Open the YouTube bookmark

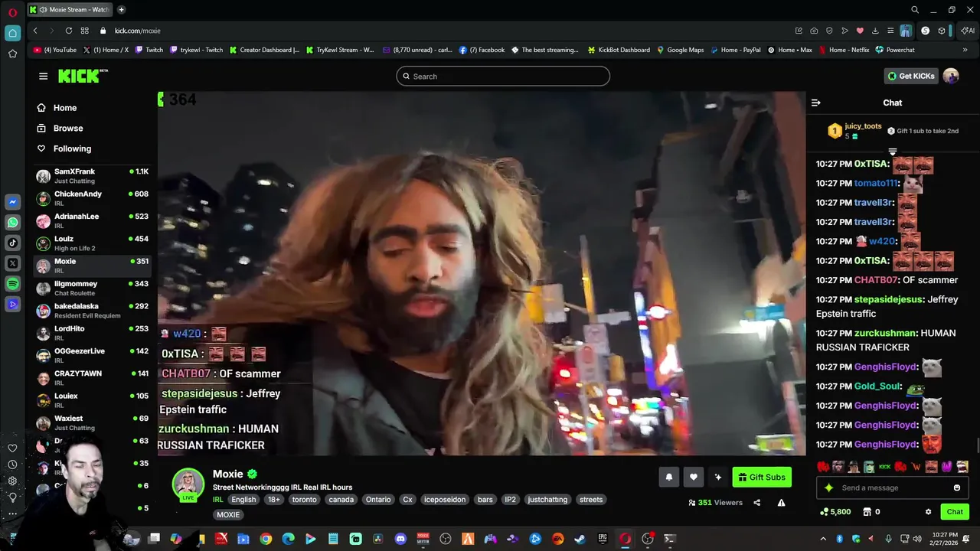[x=55, y=50]
